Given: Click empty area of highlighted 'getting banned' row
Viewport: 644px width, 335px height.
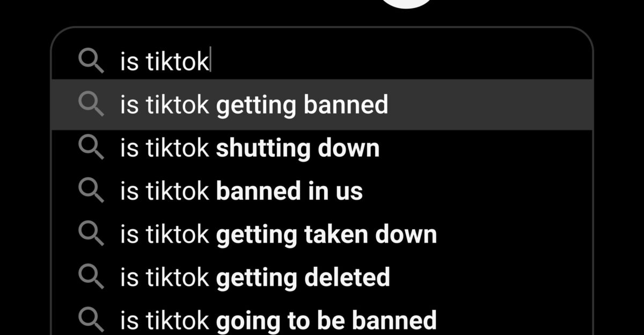Looking at the screenshot, I should click(x=488, y=105).
